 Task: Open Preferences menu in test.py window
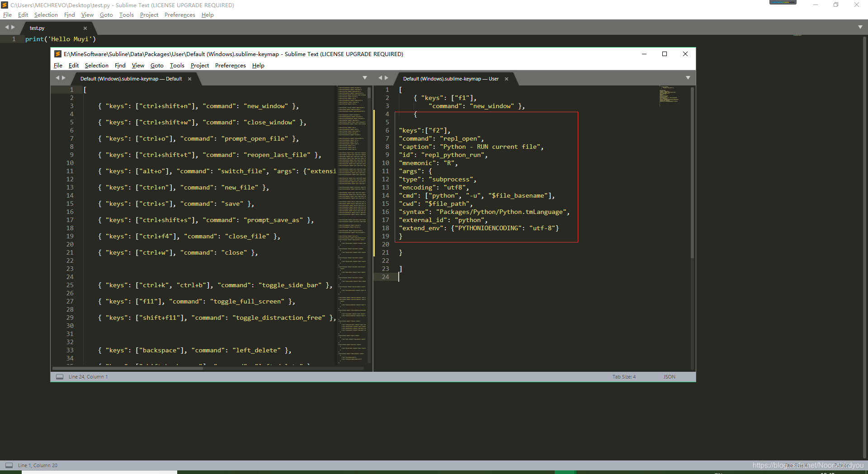[x=180, y=15]
